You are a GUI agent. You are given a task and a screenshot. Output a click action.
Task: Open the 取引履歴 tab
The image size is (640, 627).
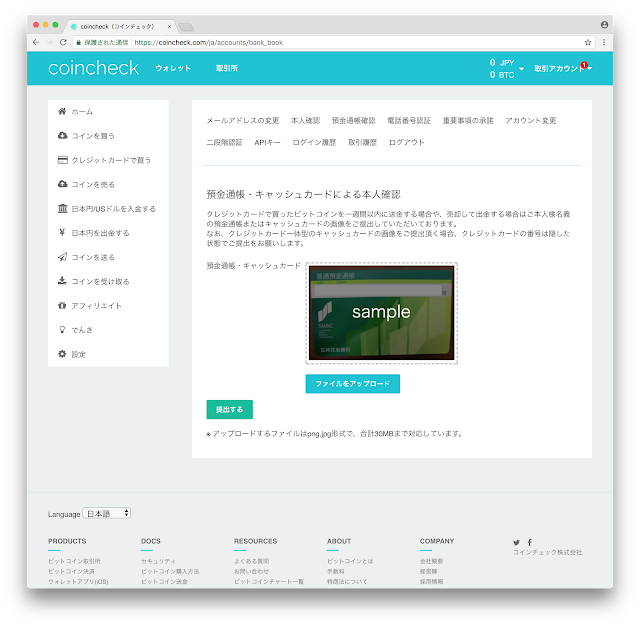(362, 142)
